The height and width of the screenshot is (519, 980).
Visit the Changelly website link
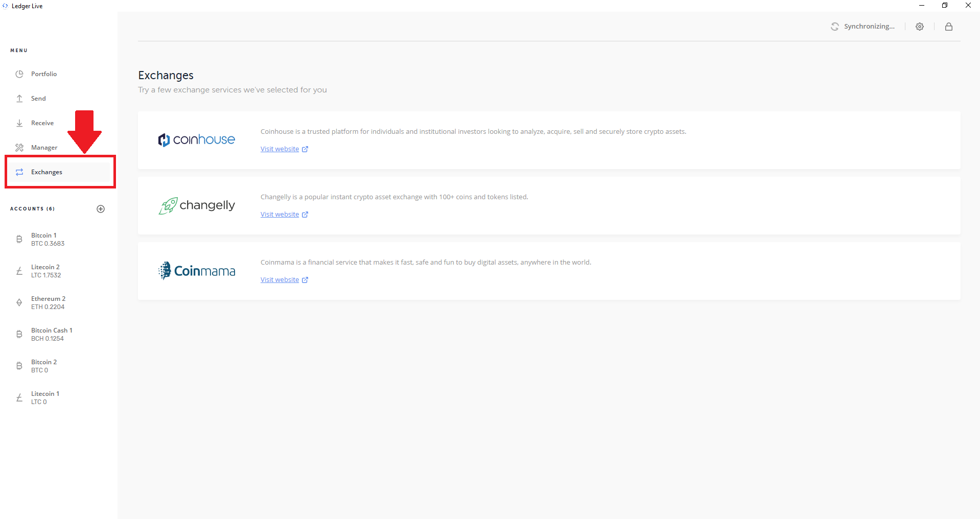click(279, 215)
